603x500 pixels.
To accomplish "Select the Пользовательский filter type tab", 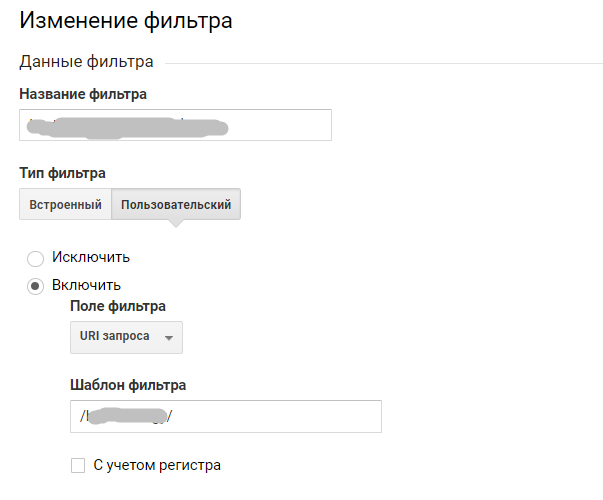I will pos(176,204).
